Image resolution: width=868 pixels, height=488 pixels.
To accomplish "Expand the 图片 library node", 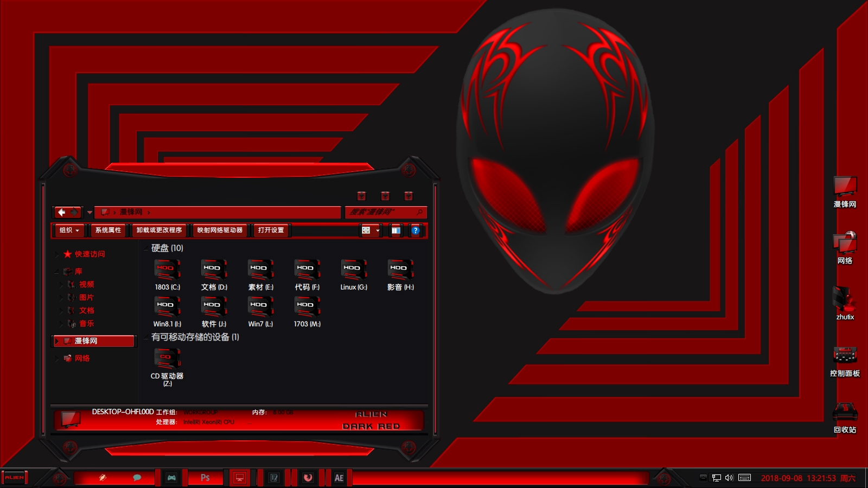I will point(61,298).
